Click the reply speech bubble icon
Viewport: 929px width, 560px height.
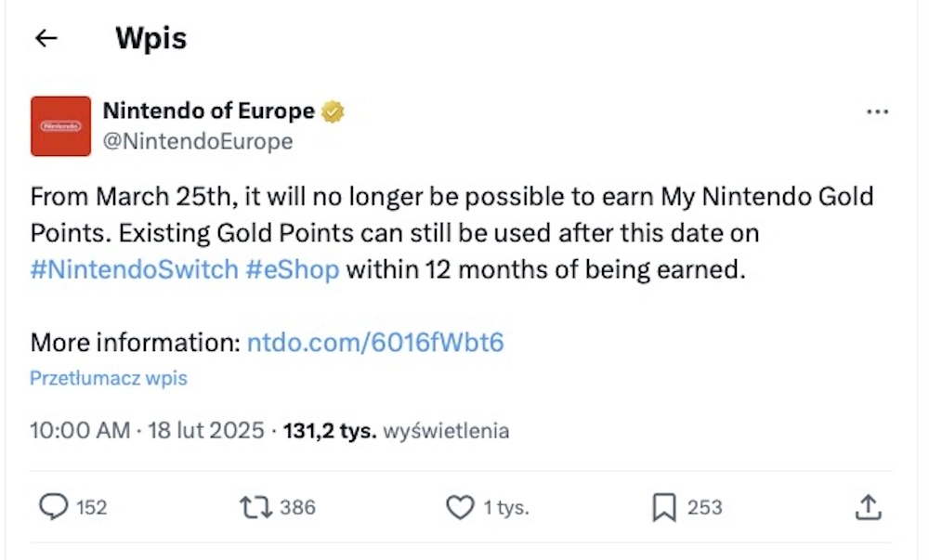point(53,507)
